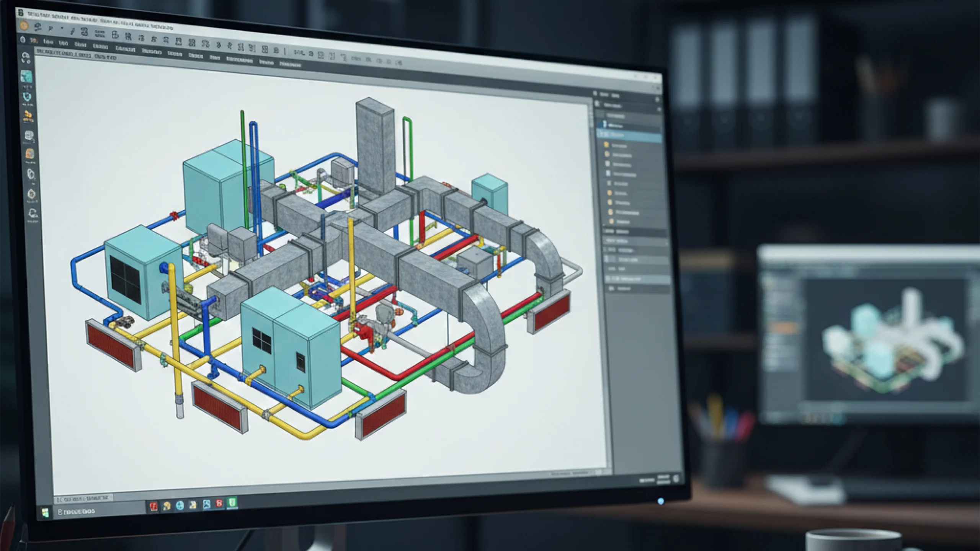The image size is (980, 551).
Task: Open the first ribbon tab beside the home icon
Action: click(x=34, y=41)
